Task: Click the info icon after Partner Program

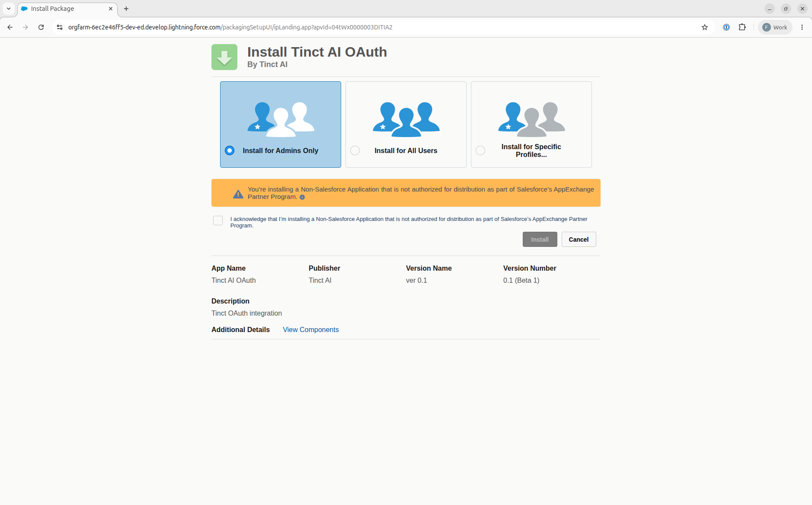Action: pyautogui.click(x=302, y=197)
